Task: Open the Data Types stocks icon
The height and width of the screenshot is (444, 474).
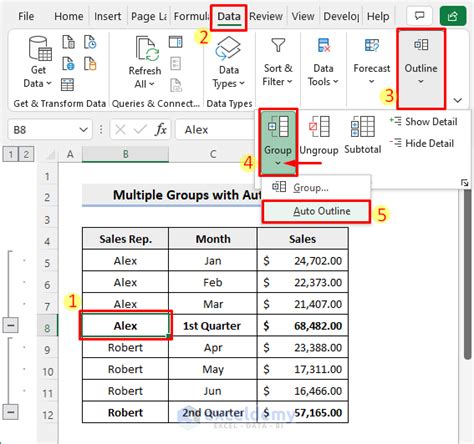Action: tap(228, 48)
